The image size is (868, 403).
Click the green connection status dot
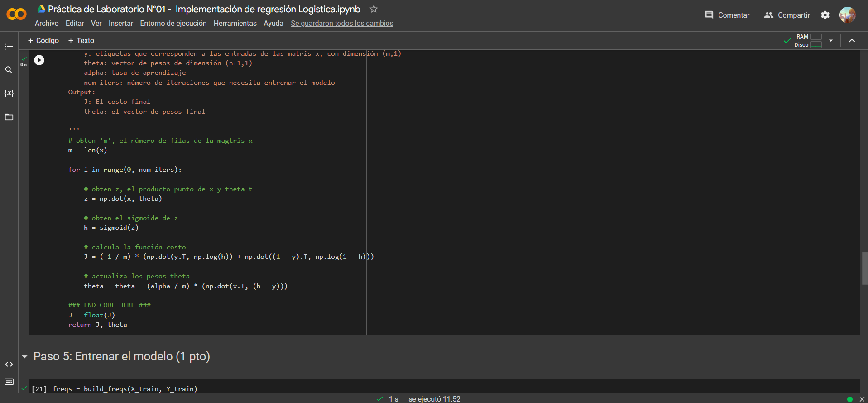pos(850,399)
